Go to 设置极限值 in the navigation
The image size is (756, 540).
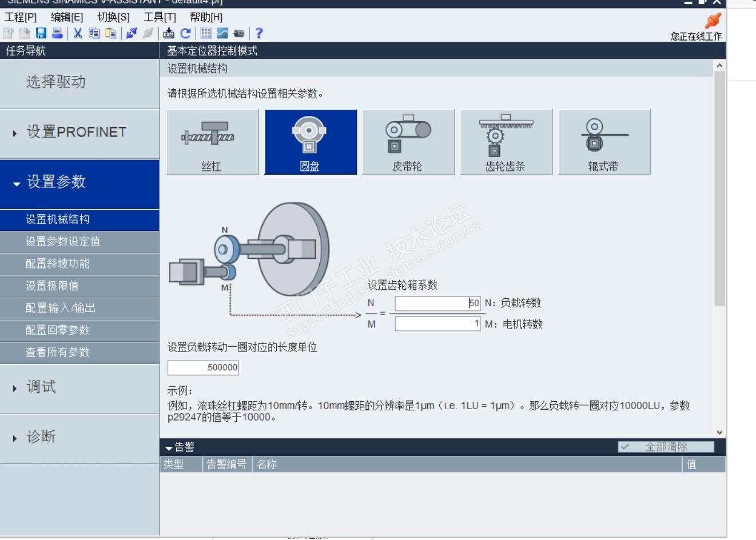(x=79, y=286)
